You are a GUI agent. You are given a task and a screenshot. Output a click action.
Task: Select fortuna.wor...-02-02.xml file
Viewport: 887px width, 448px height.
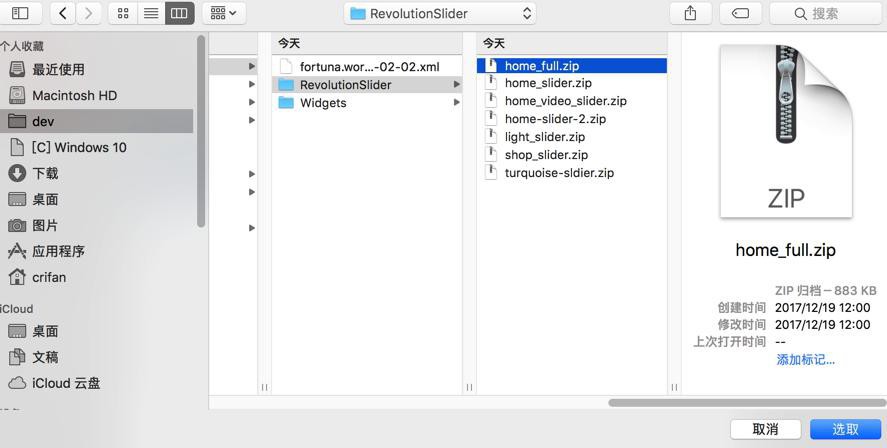point(367,67)
